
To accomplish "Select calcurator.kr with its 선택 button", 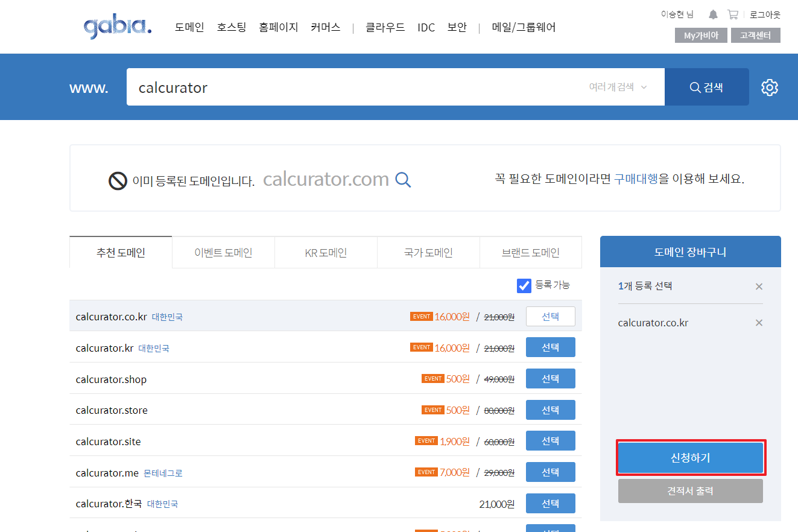I will [550, 347].
